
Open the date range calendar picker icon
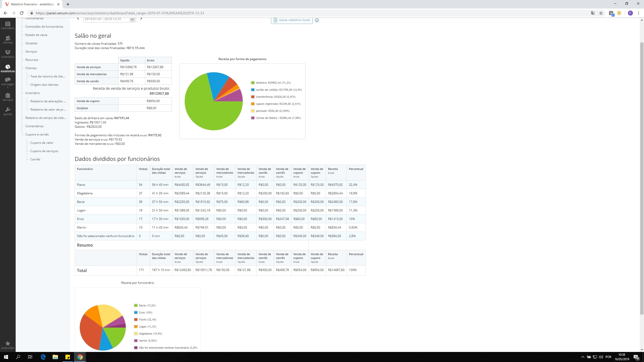132,19
